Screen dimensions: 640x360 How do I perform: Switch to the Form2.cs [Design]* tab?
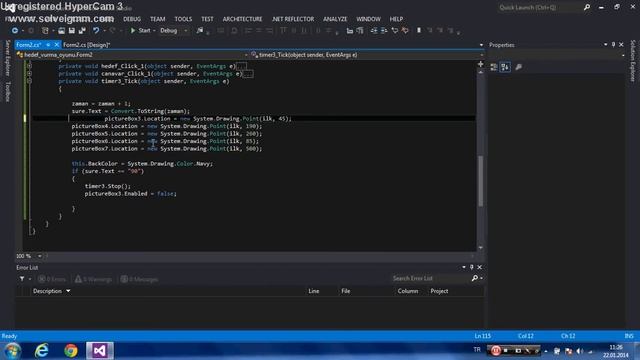point(87,45)
